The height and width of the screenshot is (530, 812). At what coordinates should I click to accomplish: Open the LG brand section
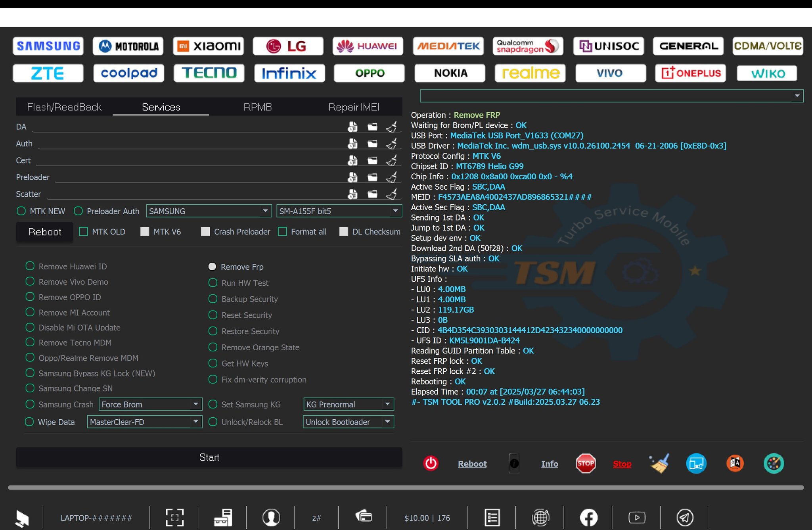click(x=288, y=46)
